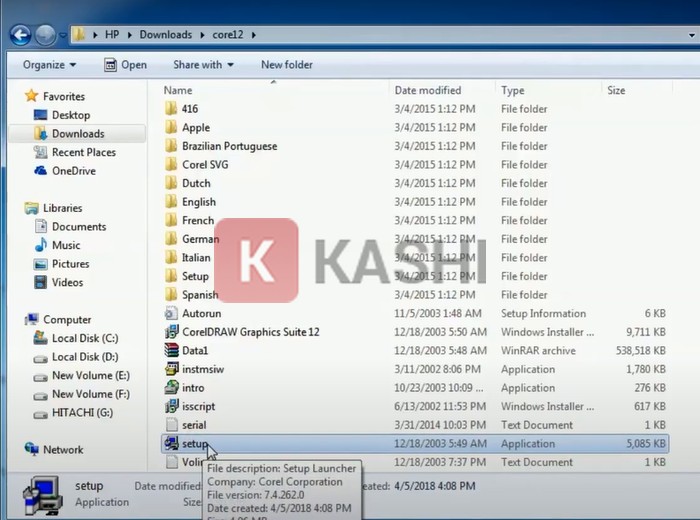Select the isscript installer icon
Screen dimensions: 700x520
(x=171, y=406)
